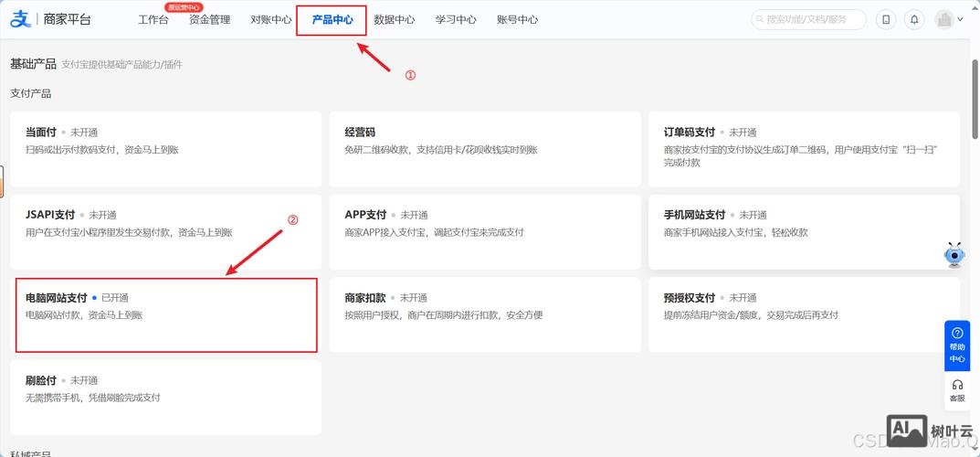The height and width of the screenshot is (457, 980).
Task: Click the search magnifier icon
Action: 761,19
